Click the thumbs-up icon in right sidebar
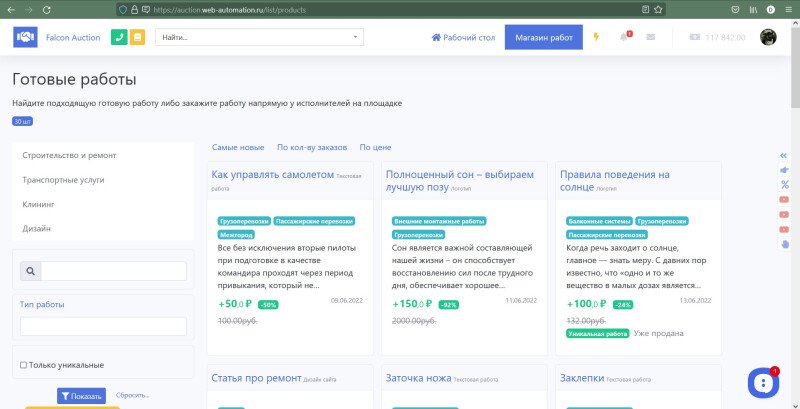The height and width of the screenshot is (409, 800). (x=784, y=170)
